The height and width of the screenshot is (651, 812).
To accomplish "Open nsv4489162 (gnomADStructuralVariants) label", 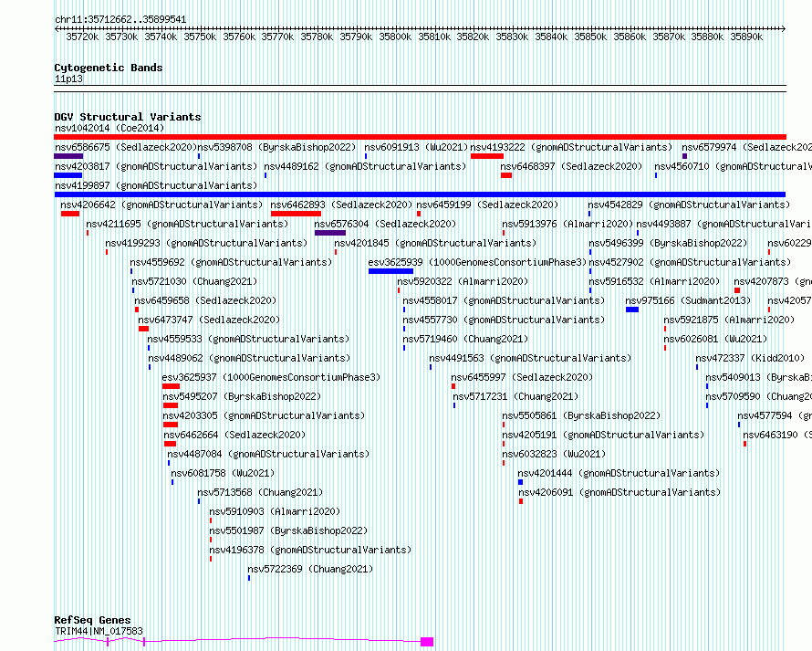I will 365,166.
